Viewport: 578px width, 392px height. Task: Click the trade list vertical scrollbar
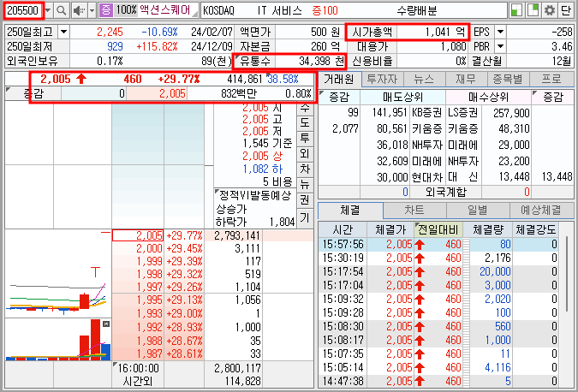point(568,273)
